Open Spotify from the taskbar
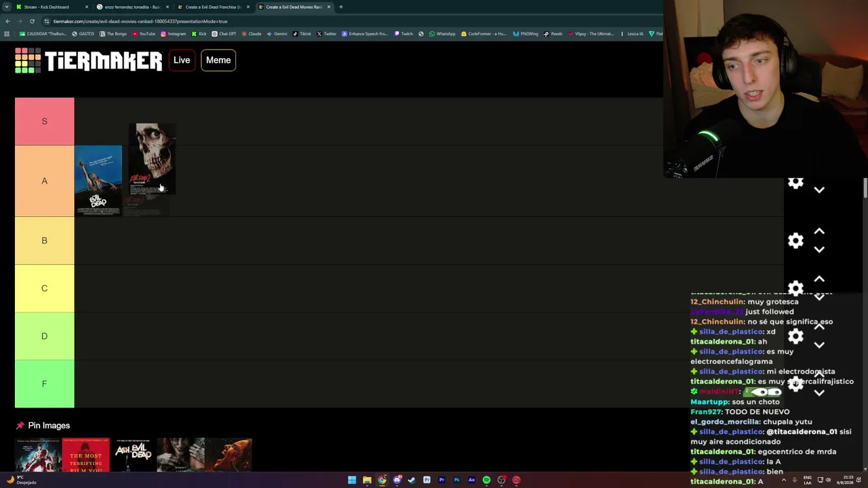The width and height of the screenshot is (868, 488). (486, 480)
